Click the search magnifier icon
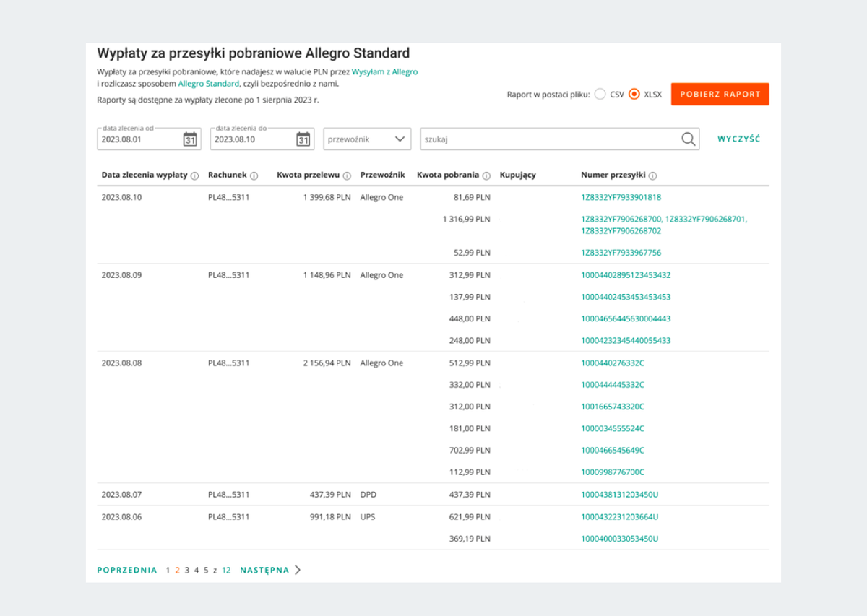The height and width of the screenshot is (616, 867). point(689,139)
